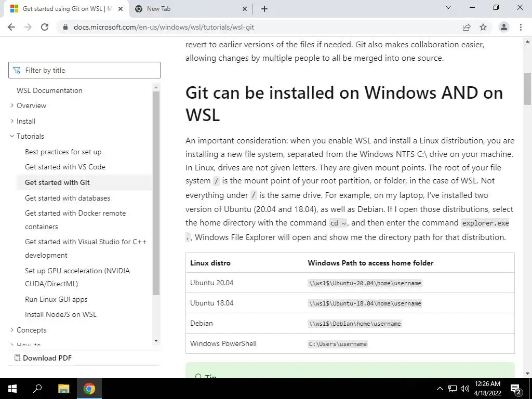Open the tab search chevron
Screen dimensions: 532x399
pyautogui.click(x=448, y=7)
